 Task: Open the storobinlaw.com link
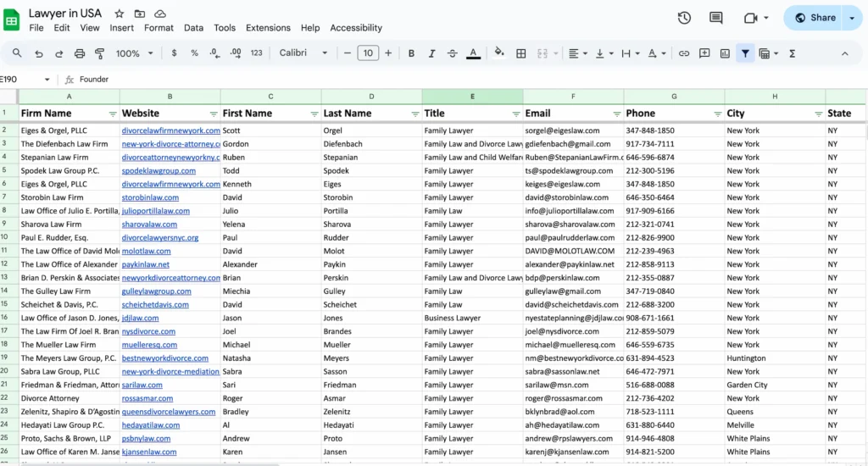coord(150,197)
